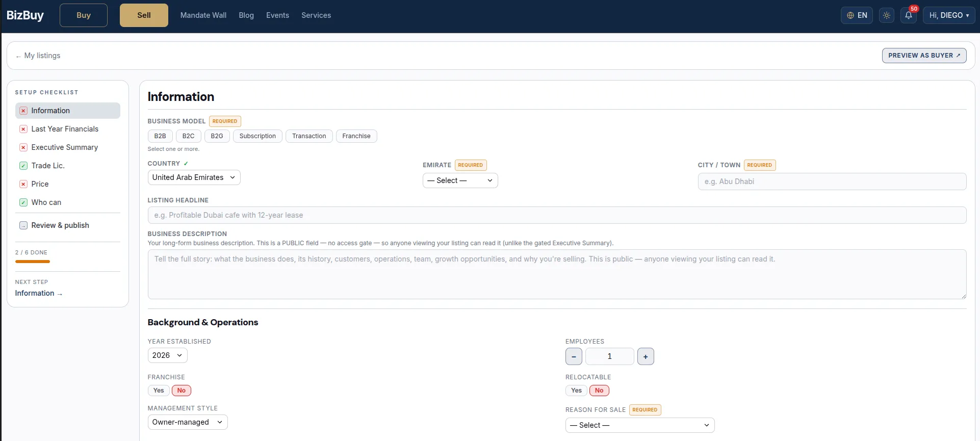Open the Events nav item

(277, 15)
